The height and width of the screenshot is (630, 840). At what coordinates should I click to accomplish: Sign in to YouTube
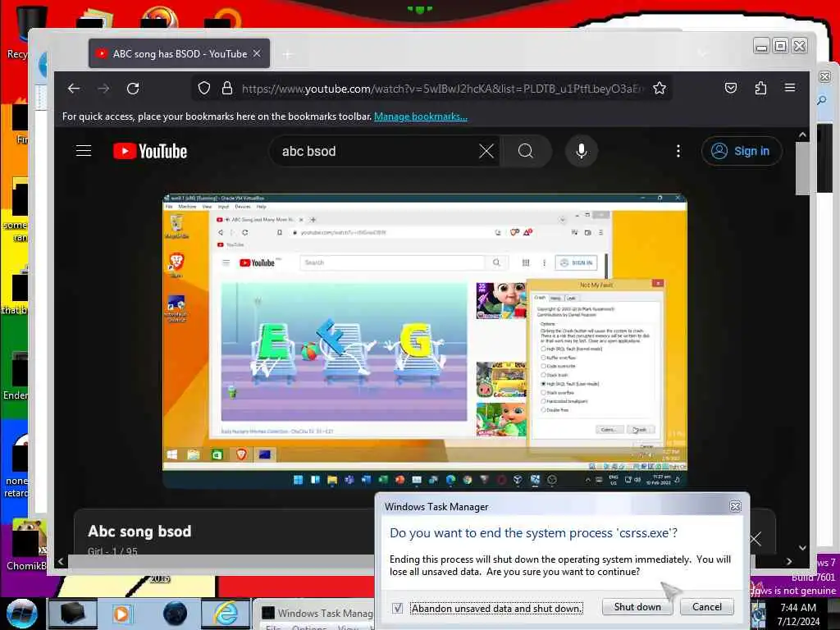tap(742, 151)
